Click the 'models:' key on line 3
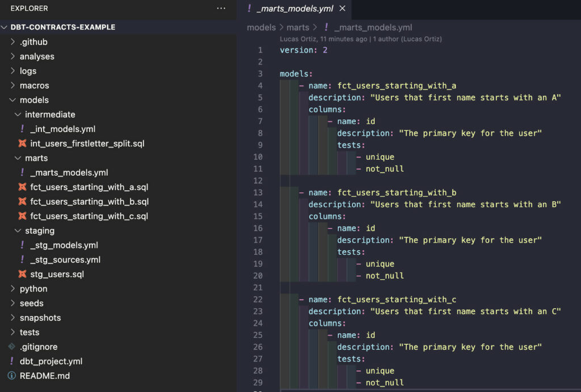This screenshot has height=392, width=581. (296, 74)
